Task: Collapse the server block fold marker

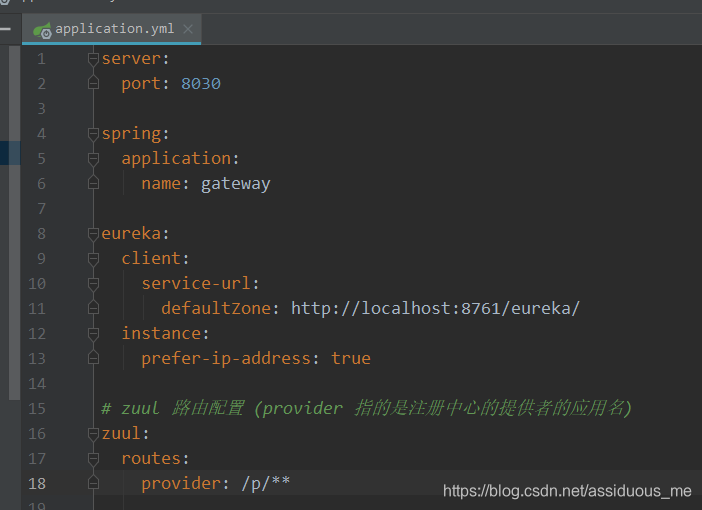Action: point(93,59)
